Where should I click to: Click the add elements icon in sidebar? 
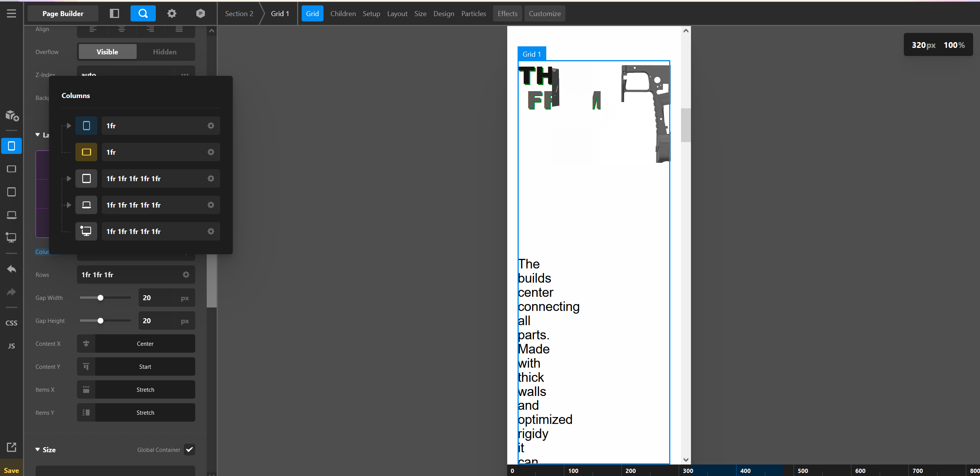[11, 115]
